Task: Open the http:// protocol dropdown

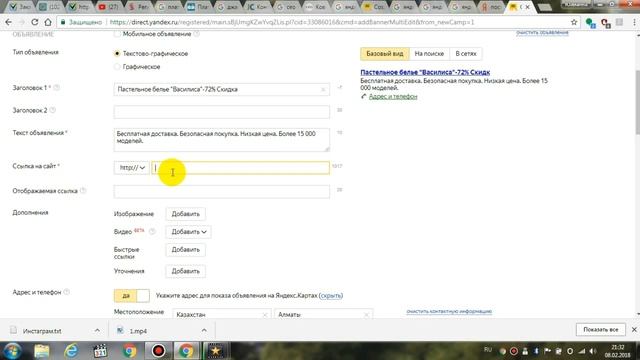Action: (131, 168)
